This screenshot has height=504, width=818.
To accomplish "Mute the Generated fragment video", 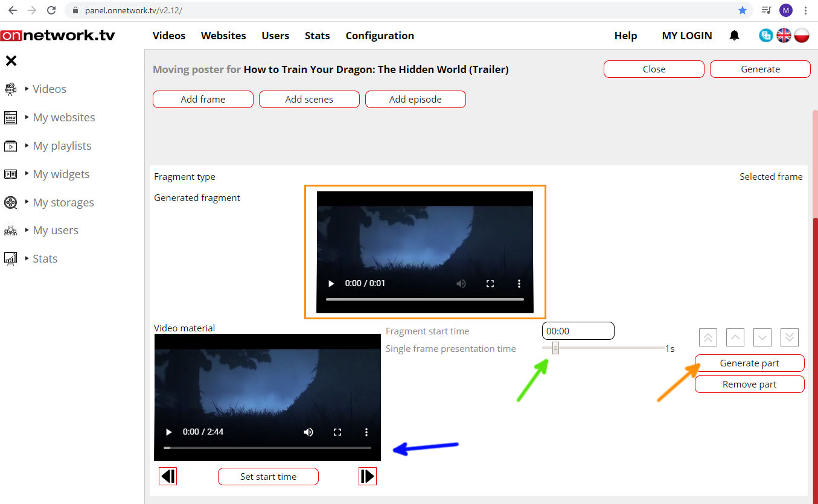I will (461, 284).
